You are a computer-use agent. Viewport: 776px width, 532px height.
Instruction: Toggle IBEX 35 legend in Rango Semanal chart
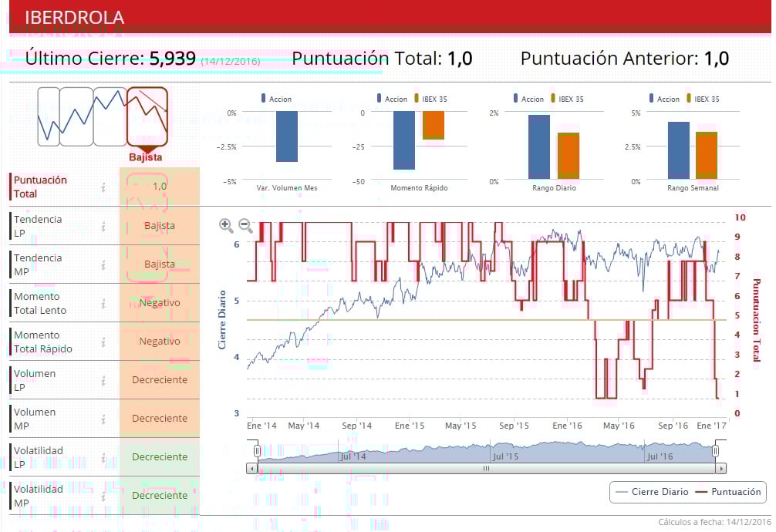pyautogui.click(x=703, y=99)
